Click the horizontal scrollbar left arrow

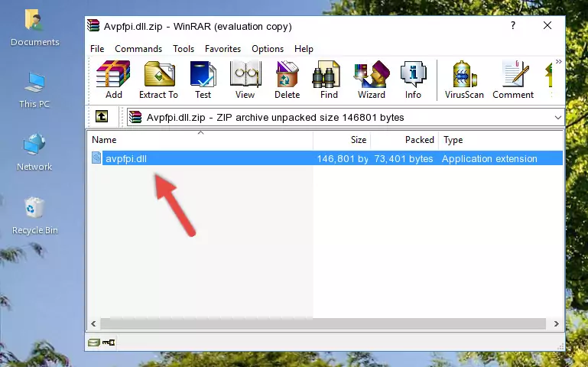tap(94, 323)
